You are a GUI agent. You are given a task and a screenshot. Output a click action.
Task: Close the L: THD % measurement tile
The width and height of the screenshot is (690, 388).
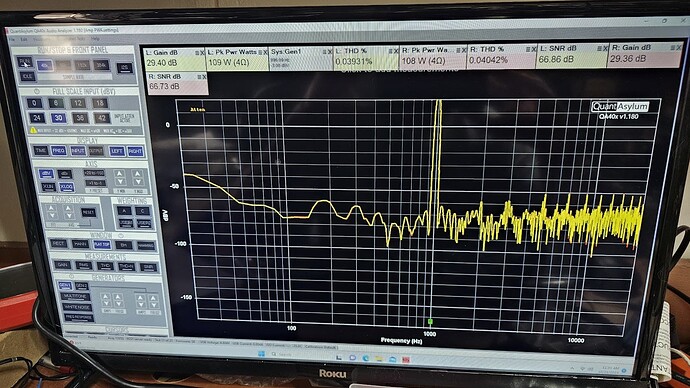396,51
